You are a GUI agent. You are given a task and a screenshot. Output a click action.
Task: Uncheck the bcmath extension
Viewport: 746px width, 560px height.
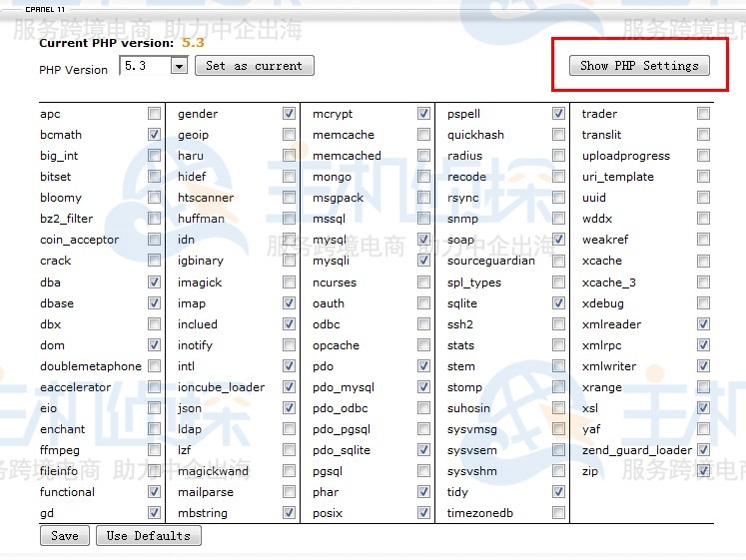point(154,135)
